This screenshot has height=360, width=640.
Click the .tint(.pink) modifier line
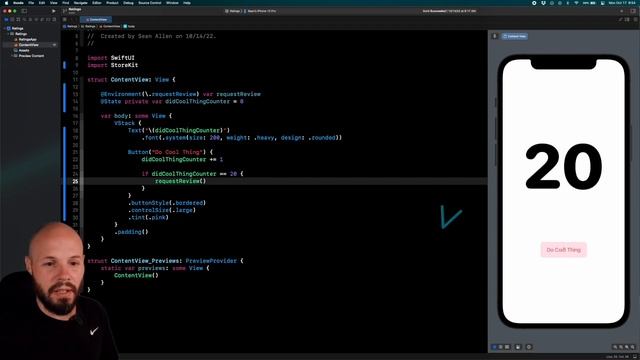(x=148, y=217)
